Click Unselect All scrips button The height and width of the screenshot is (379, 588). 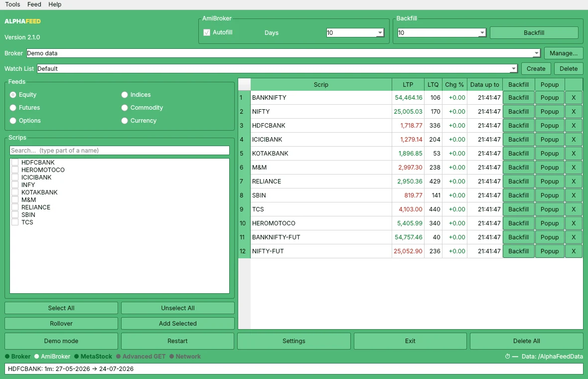[178, 308]
